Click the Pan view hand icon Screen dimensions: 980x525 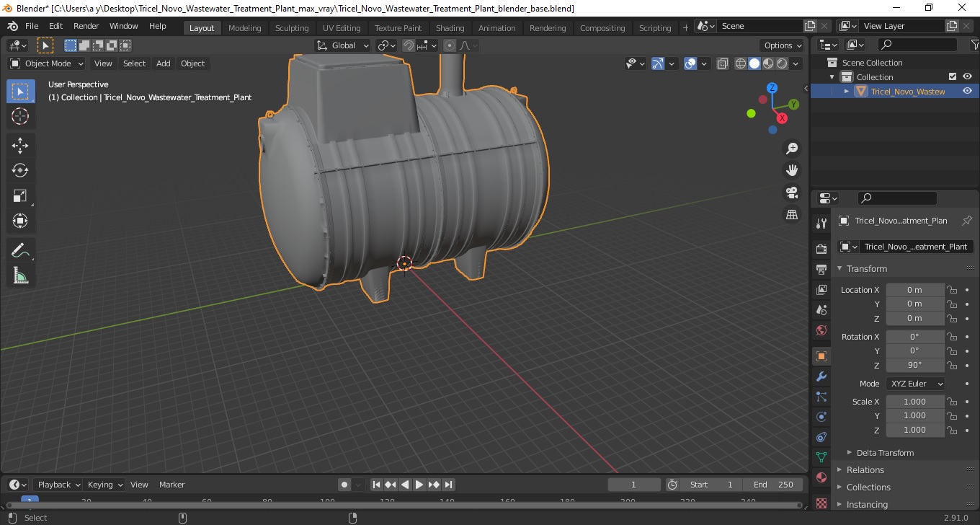coord(792,171)
